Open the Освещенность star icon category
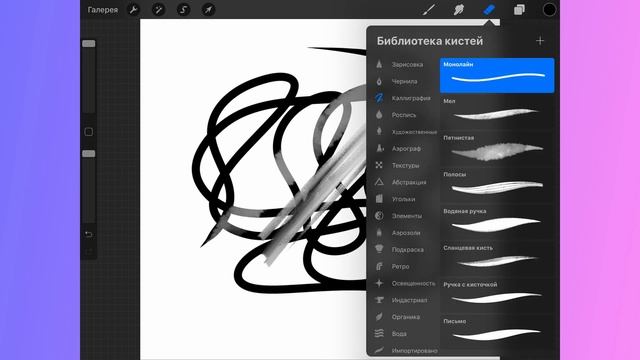 379,283
